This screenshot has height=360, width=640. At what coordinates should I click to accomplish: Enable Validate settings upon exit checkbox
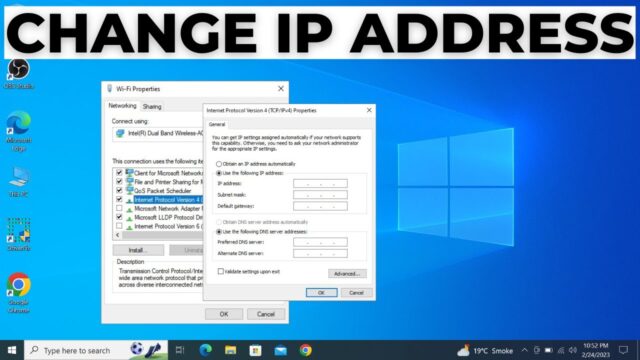[x=220, y=271]
